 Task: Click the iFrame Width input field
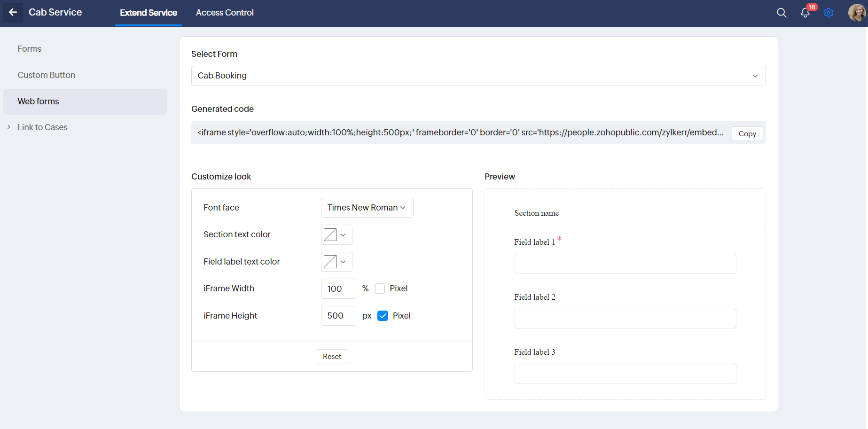point(338,289)
